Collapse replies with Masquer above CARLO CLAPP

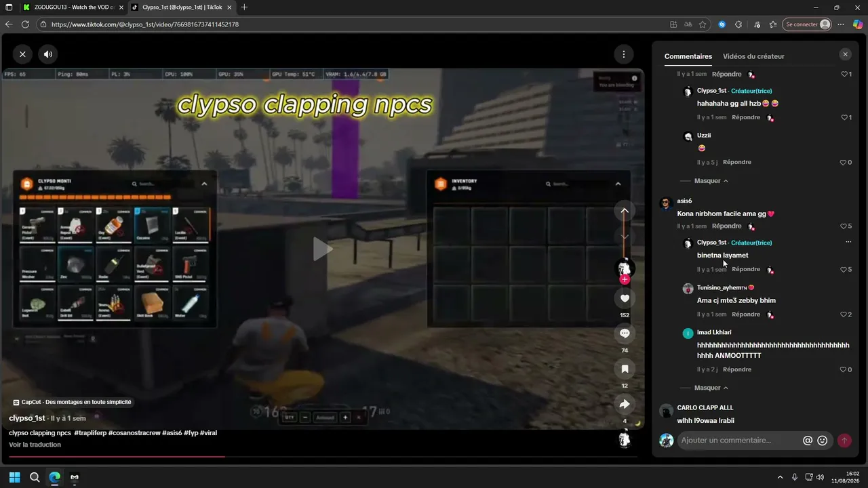[711, 388]
